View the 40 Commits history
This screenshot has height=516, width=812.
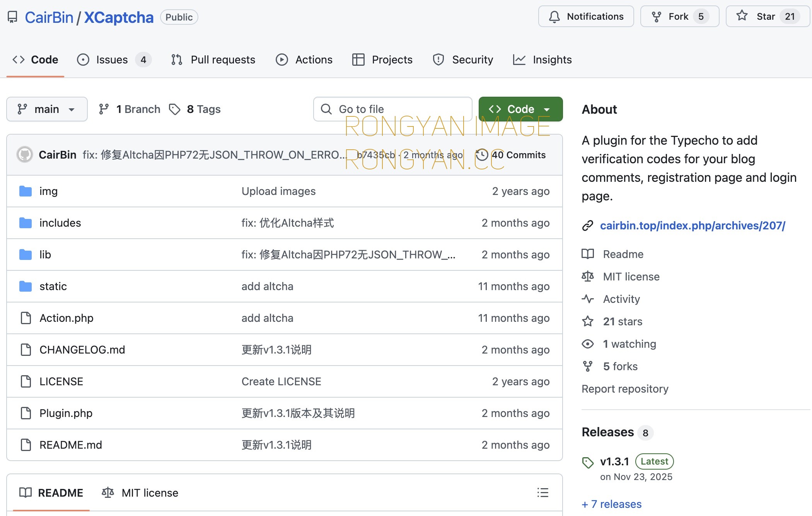point(510,155)
